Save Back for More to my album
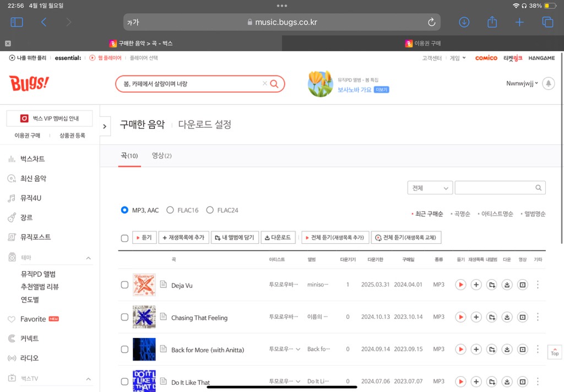Image resolution: width=564 pixels, height=392 pixels. 491,349
